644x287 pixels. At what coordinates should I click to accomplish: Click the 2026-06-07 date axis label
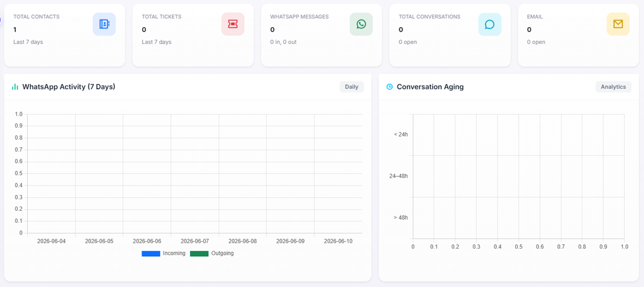click(x=195, y=241)
